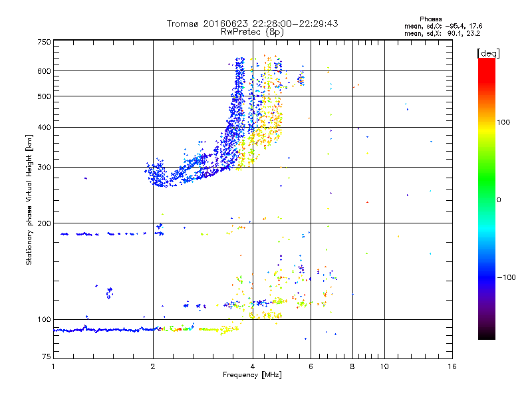Click the y-axis '200' tick label
Image resolution: width=532 pixels, height=399 pixels.
point(44,223)
